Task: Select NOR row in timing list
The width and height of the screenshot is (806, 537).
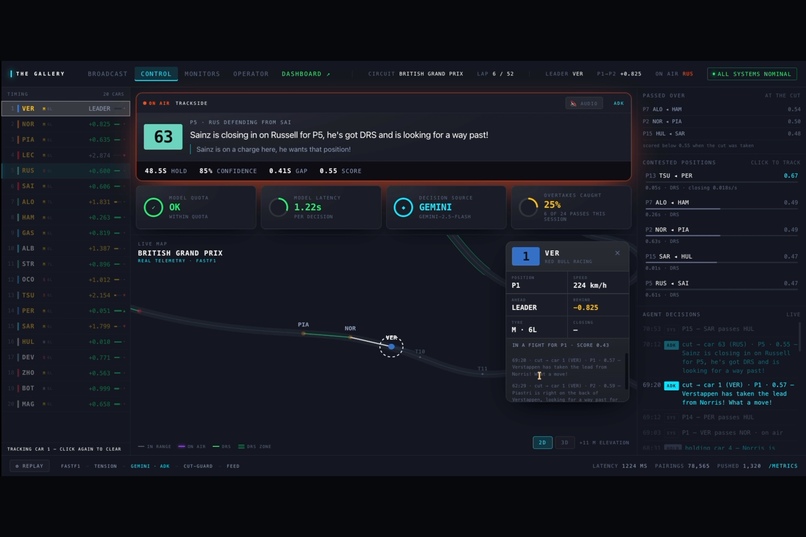Action: (65, 124)
